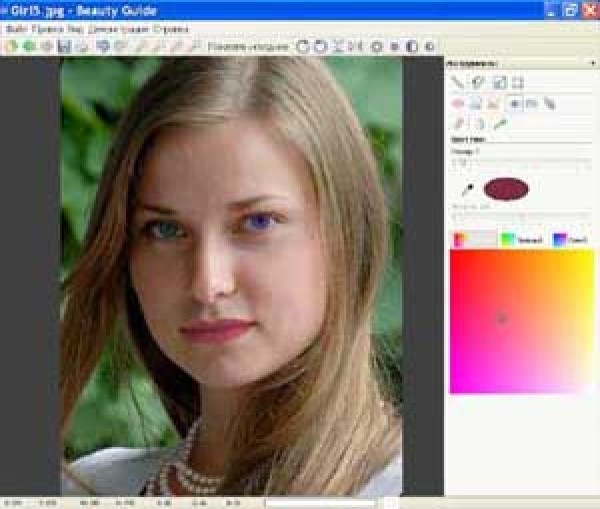The width and height of the screenshot is (600, 509).
Task: Open the first menu in the menu bar
Action: (16, 29)
